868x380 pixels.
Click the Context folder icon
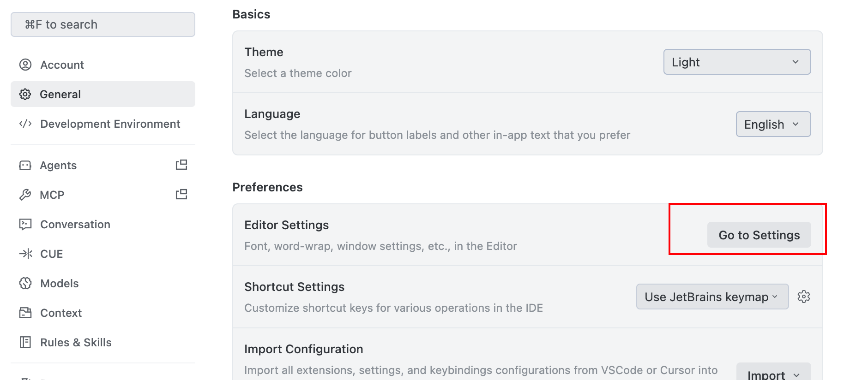point(25,313)
